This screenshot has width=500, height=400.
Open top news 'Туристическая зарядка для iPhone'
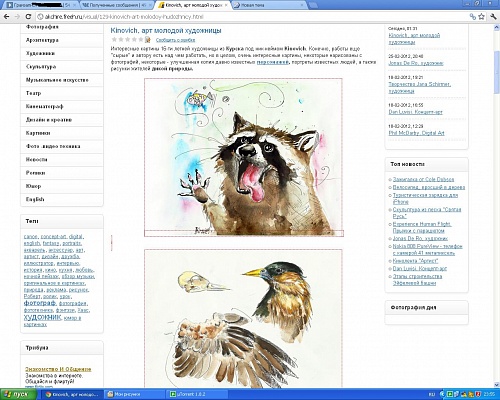(x=425, y=198)
